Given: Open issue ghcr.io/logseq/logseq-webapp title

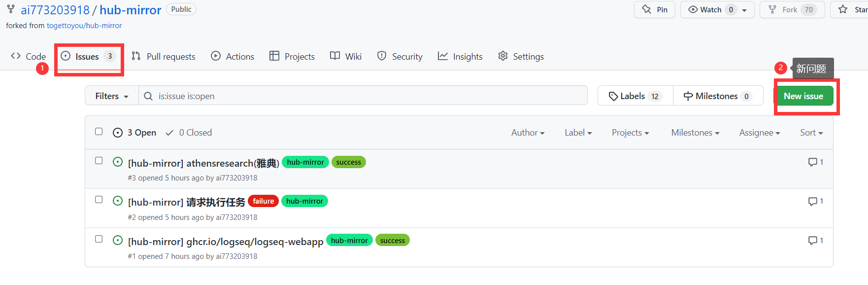Looking at the screenshot, I should (x=226, y=242).
